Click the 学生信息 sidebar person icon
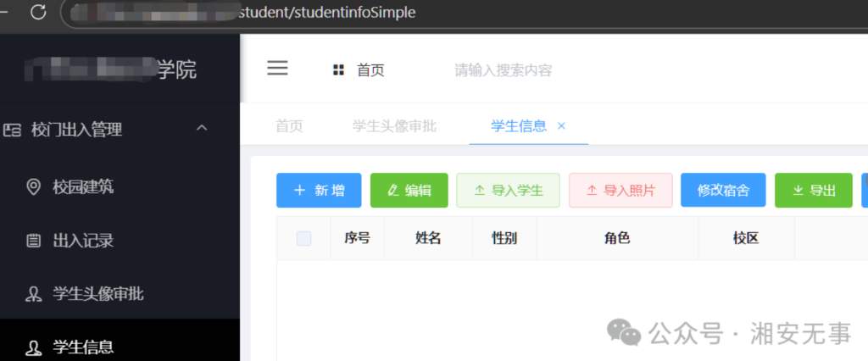The image size is (868, 361). point(34,347)
